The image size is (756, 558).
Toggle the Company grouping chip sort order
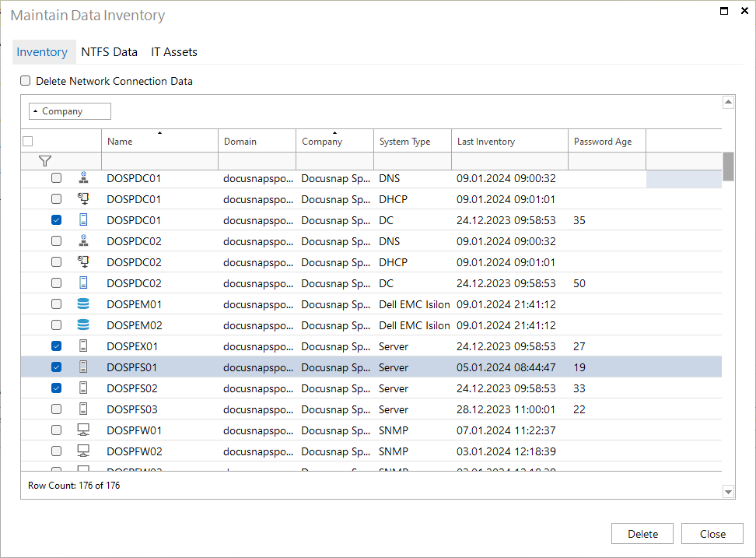70,111
